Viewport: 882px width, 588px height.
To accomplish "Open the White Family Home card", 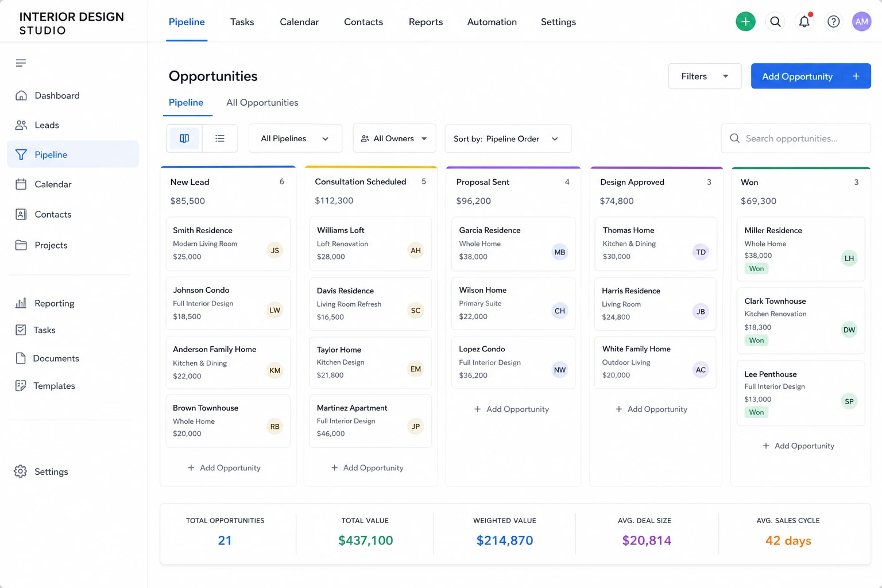I will click(655, 362).
